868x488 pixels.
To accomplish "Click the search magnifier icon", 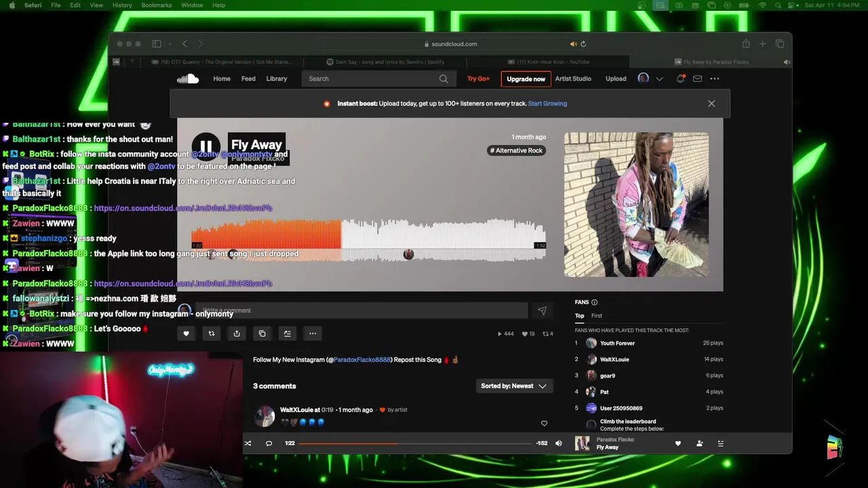I will click(443, 79).
